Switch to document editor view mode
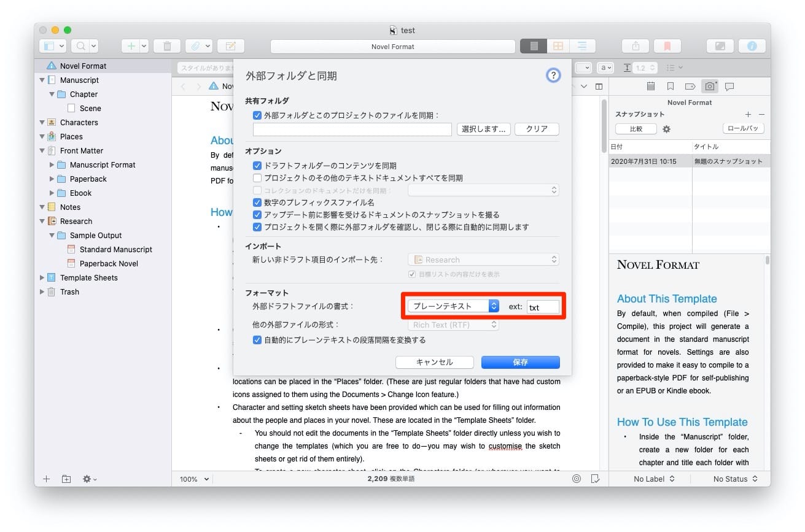This screenshot has width=805, height=532. click(534, 46)
